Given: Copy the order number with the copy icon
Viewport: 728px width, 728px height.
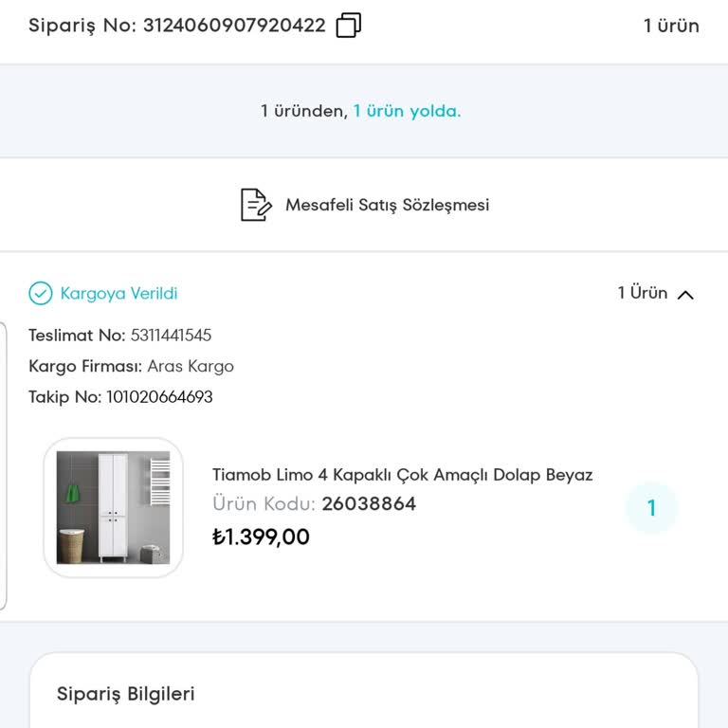Looking at the screenshot, I should [349, 26].
